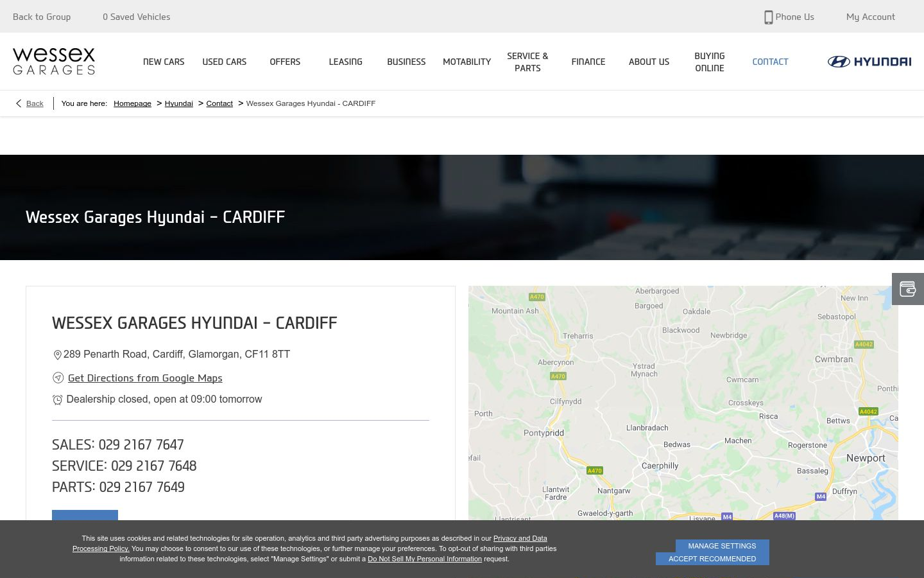This screenshot has height=578, width=924.
Task: Open the Business menu
Action: (x=406, y=62)
